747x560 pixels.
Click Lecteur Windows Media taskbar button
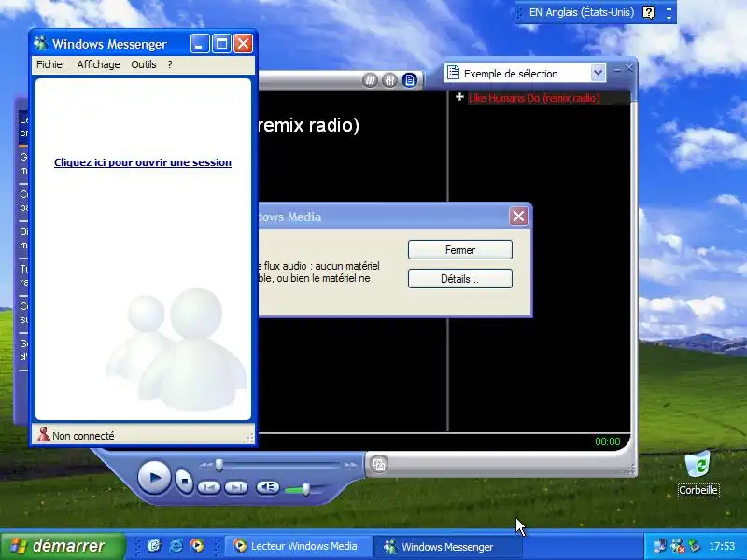299,546
